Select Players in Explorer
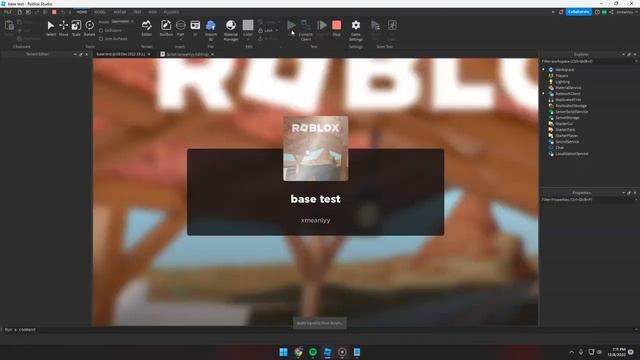Viewport: 640px width, 360px height. click(562, 76)
